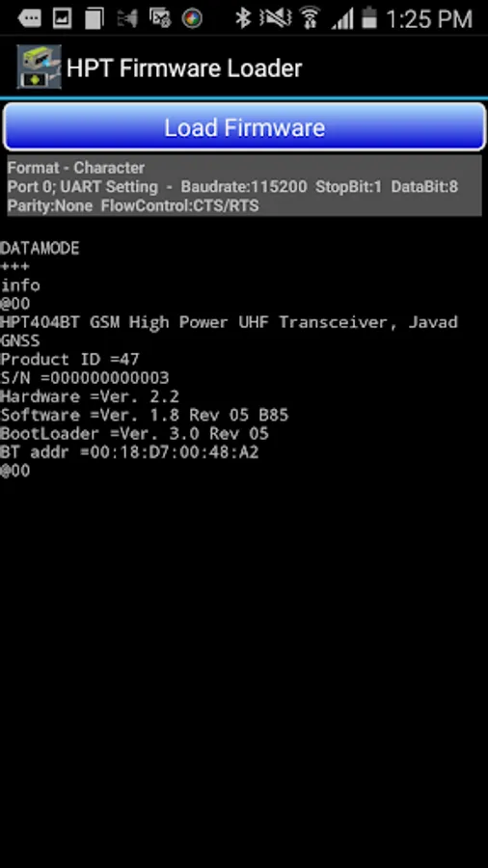Tap the FlowControl:CTS/RTS setting text
Screen dimensions: 488x868
coord(179,206)
